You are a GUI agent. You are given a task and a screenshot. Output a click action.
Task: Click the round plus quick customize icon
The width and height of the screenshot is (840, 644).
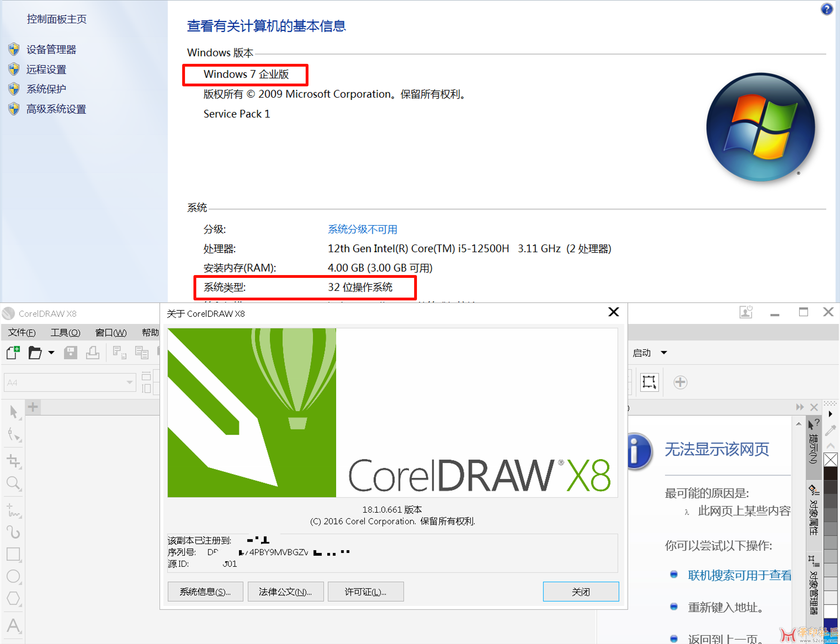tap(680, 382)
